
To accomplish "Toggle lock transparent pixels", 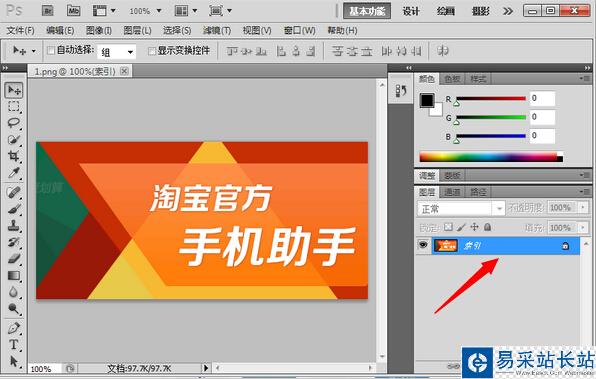I will coord(449,227).
